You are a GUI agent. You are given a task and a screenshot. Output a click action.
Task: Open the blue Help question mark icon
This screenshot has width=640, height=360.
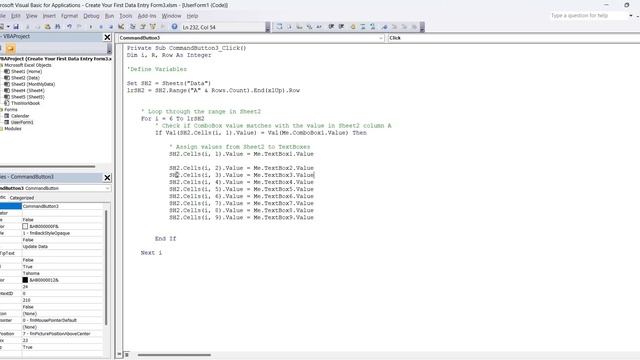174,27
